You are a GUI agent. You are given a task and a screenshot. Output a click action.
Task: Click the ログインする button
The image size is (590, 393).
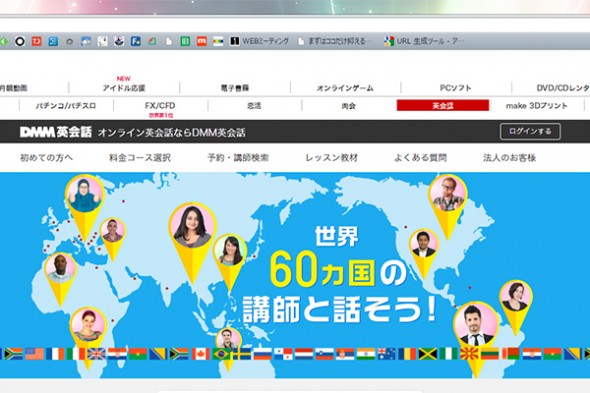[x=530, y=132]
